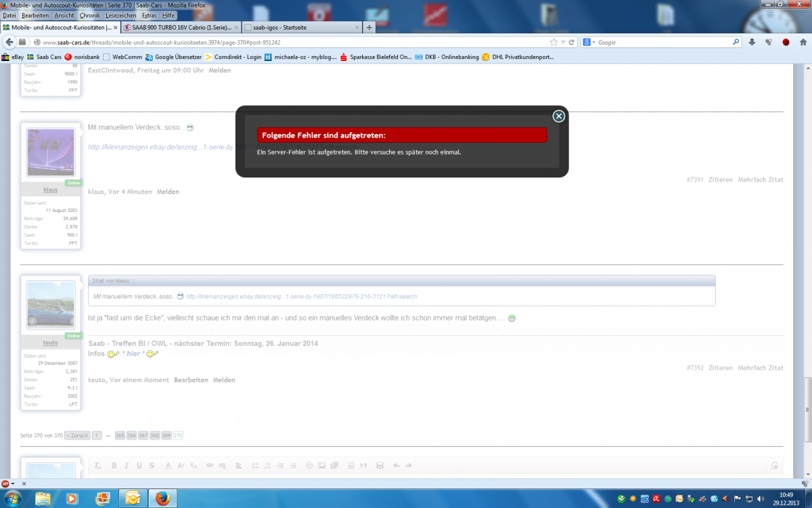
Task: Open the Lesezeichen menu
Action: (122, 15)
